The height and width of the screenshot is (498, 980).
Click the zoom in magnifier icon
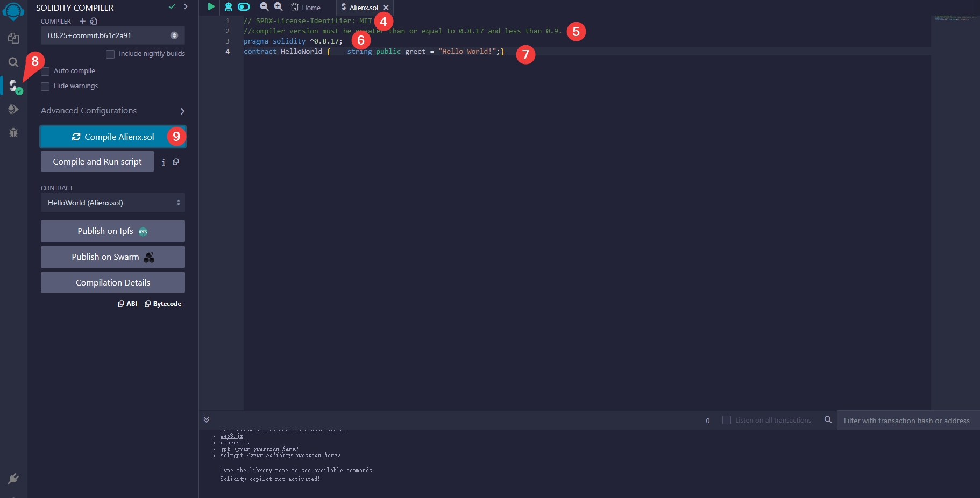[x=278, y=7]
